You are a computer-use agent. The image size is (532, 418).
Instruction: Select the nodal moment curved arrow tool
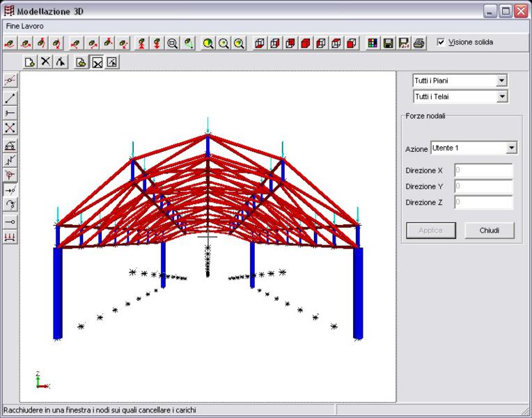click(x=10, y=204)
